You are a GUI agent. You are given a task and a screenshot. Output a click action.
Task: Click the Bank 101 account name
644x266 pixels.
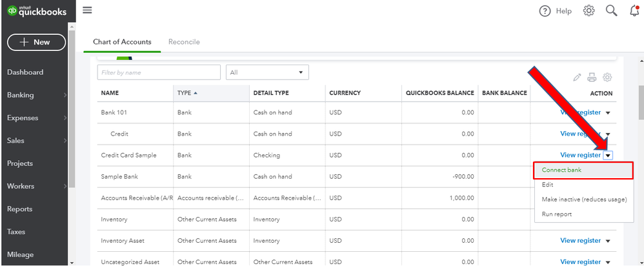click(114, 112)
